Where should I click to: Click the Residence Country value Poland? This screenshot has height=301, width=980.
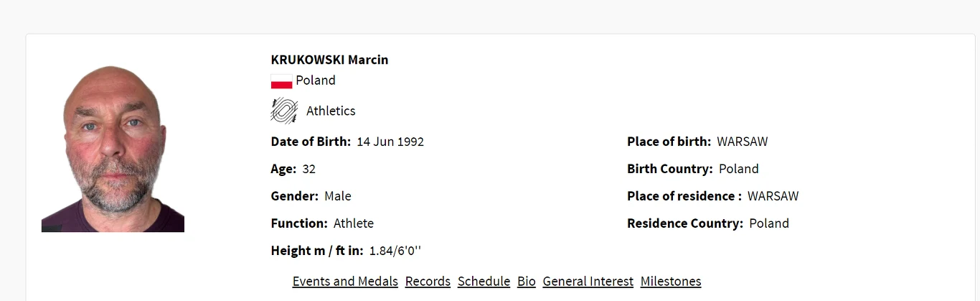[x=769, y=223]
